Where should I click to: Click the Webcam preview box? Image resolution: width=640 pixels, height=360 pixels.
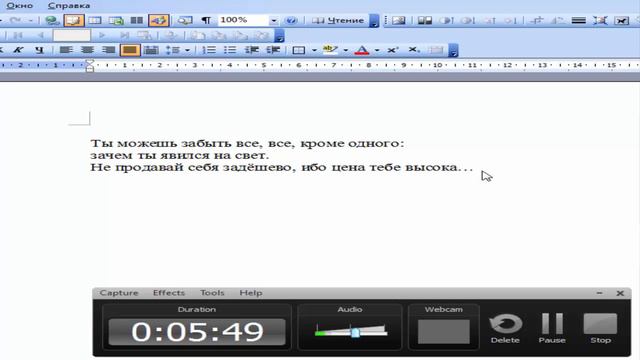click(444, 331)
